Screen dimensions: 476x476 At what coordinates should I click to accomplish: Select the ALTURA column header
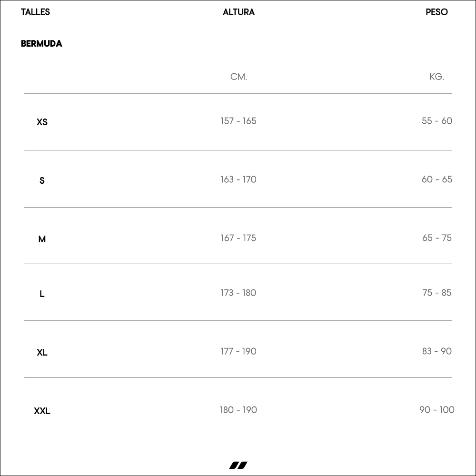pyautogui.click(x=238, y=12)
